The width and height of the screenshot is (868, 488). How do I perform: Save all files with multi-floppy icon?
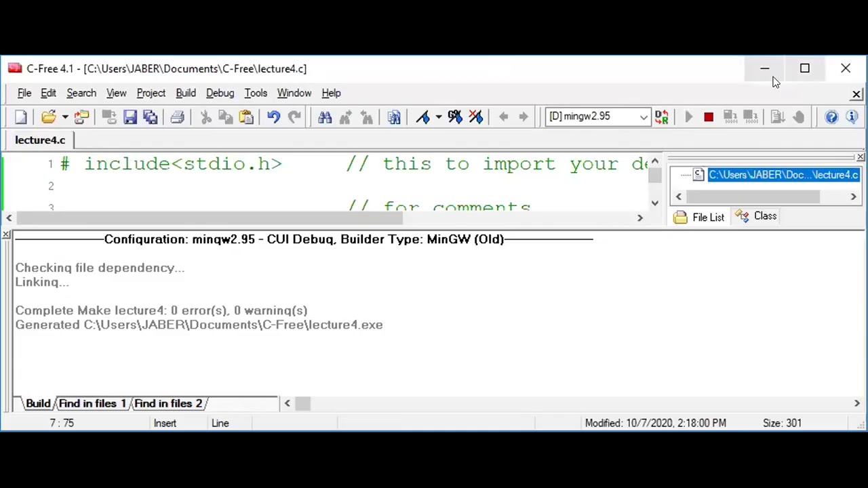pos(151,117)
